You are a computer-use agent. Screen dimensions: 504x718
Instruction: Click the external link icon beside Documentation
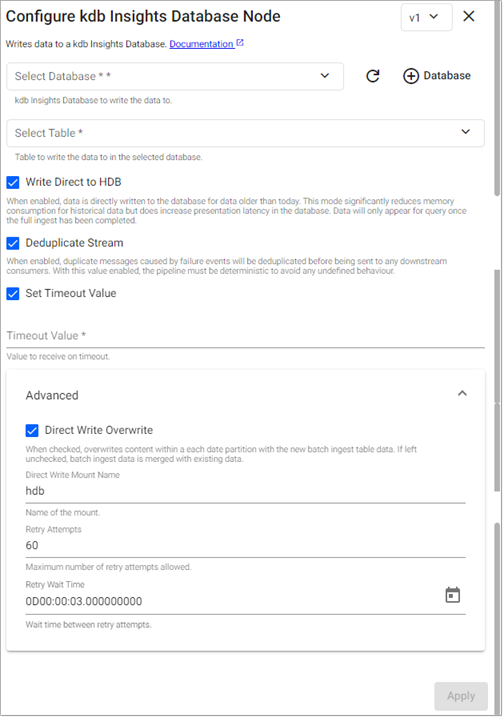240,43
